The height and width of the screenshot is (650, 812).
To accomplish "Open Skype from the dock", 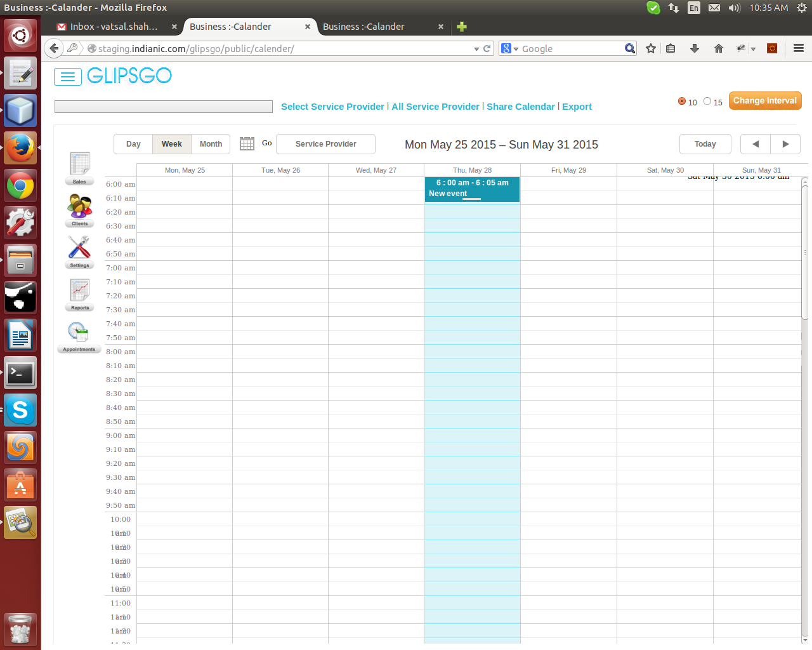I will coord(20,411).
